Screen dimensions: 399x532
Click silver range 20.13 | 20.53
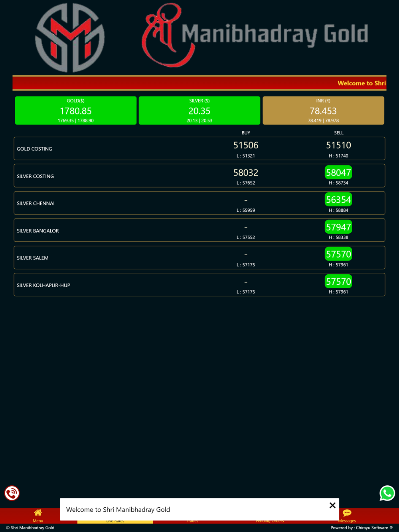[199, 120]
